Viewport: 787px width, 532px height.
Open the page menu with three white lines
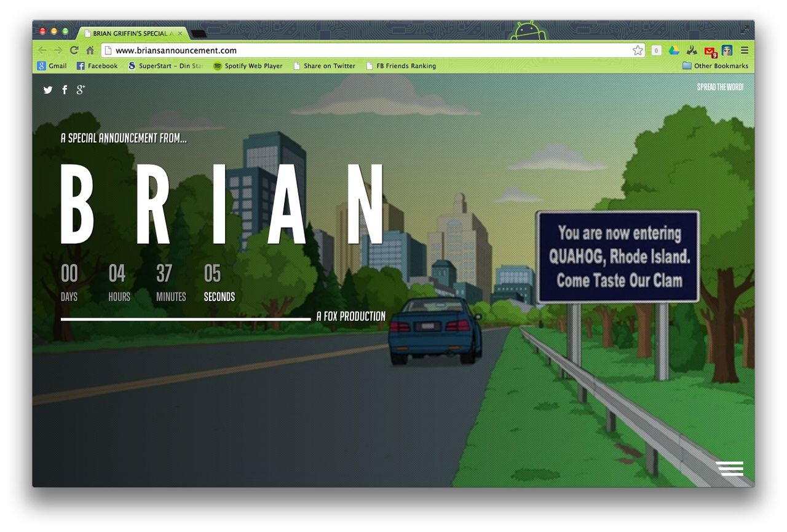730,468
